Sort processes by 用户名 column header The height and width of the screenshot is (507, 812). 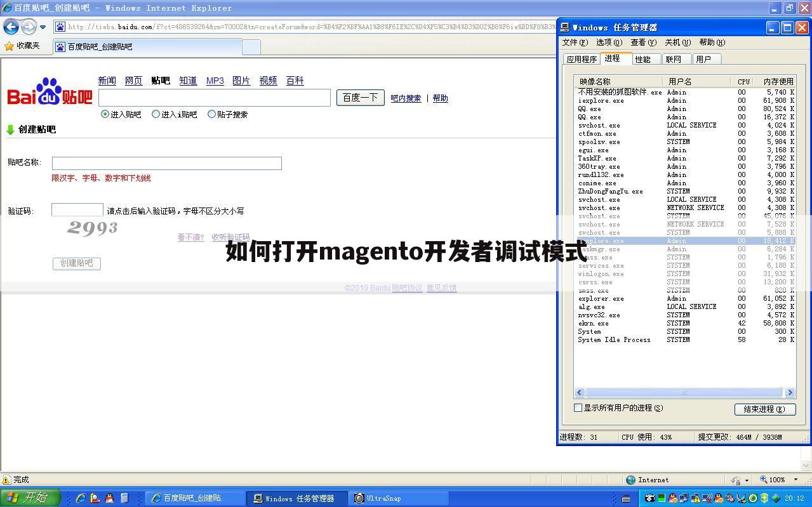point(697,81)
